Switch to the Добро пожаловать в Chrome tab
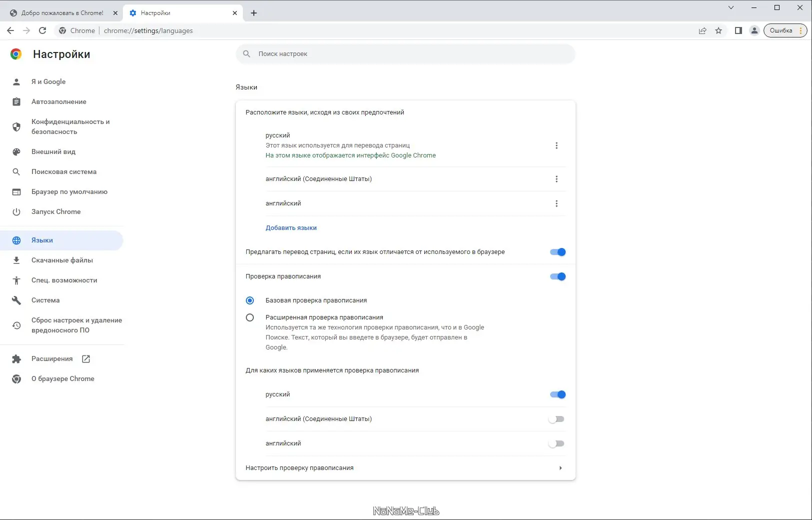This screenshot has width=812, height=520. pyautogui.click(x=62, y=13)
